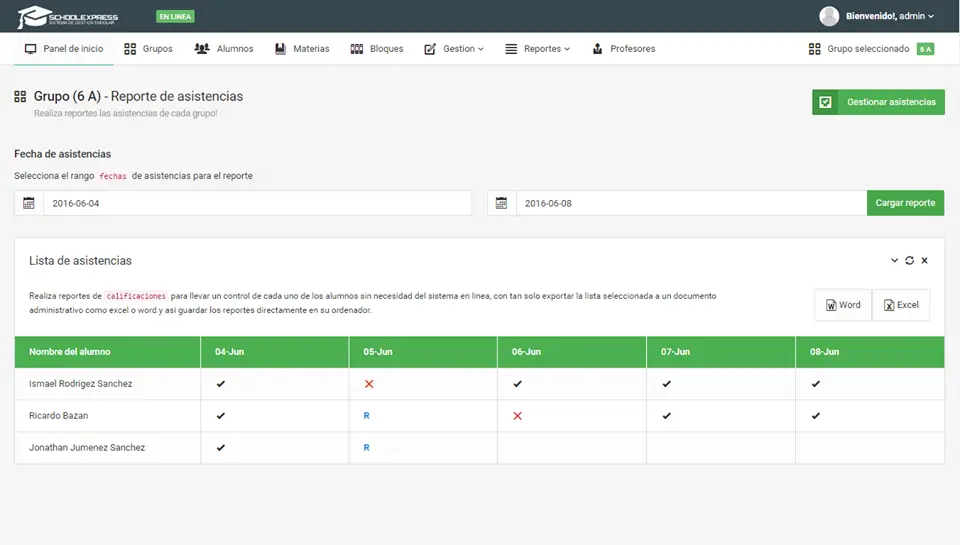Focus the 2016-06-08 end date field
The height and width of the screenshot is (545, 960).
point(691,203)
